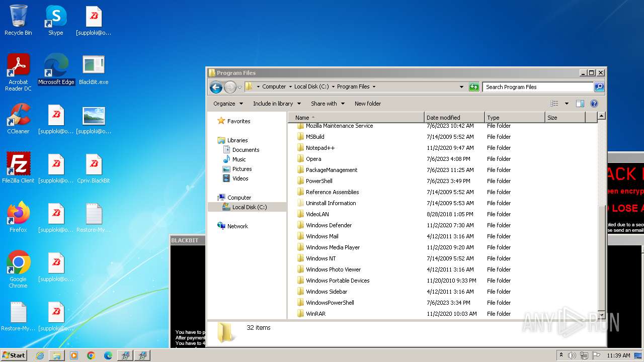This screenshot has width=644, height=362.
Task: Select Network in the navigation pane
Action: [237, 226]
